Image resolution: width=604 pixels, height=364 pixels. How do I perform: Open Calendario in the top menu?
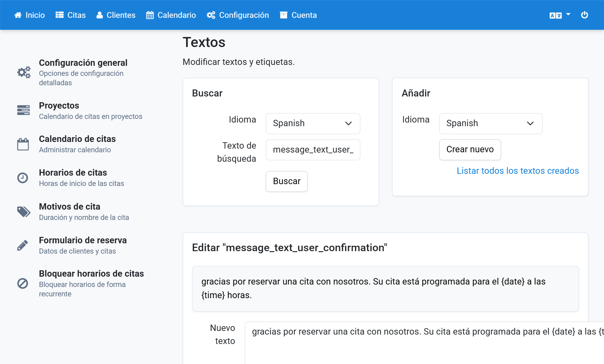171,15
